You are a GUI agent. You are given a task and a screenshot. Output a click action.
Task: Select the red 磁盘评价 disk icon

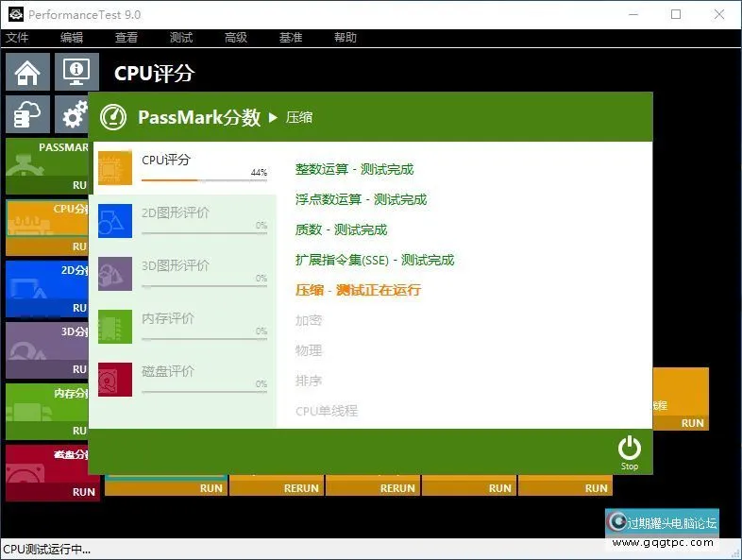115,380
